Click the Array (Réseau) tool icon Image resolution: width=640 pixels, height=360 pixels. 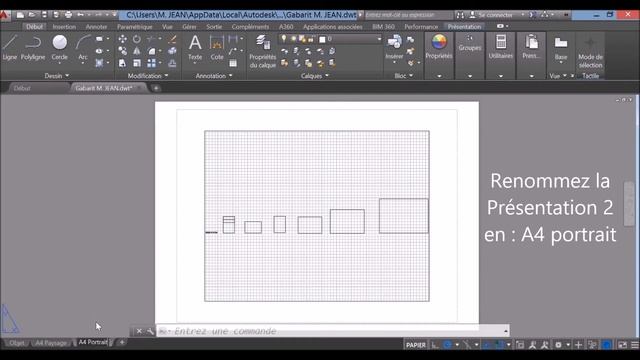point(151,63)
